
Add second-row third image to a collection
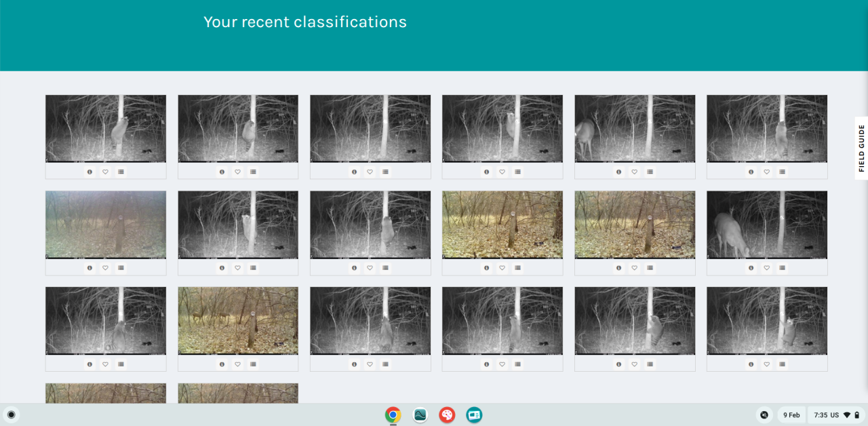tap(385, 268)
